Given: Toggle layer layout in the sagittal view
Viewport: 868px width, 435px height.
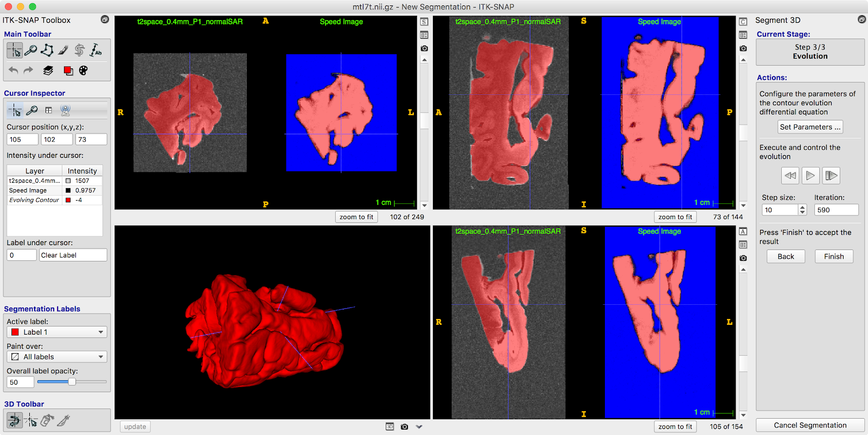Looking at the screenshot, I should coord(743,35).
